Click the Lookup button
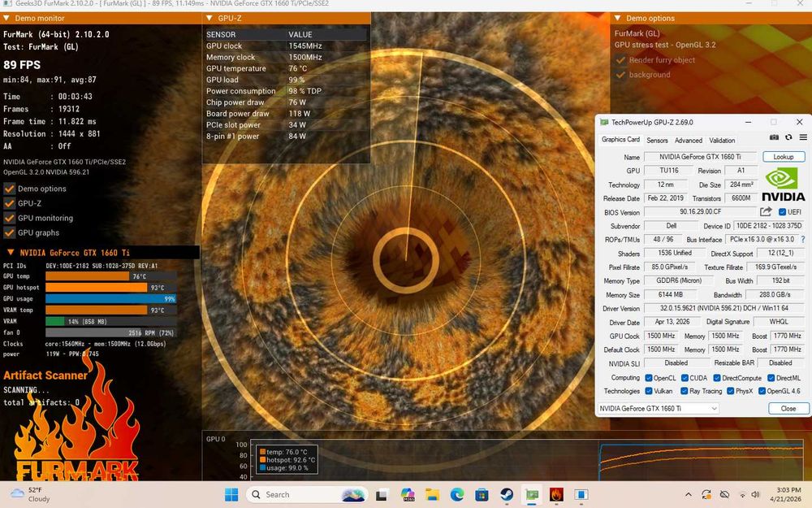The width and height of the screenshot is (812, 508). click(784, 157)
